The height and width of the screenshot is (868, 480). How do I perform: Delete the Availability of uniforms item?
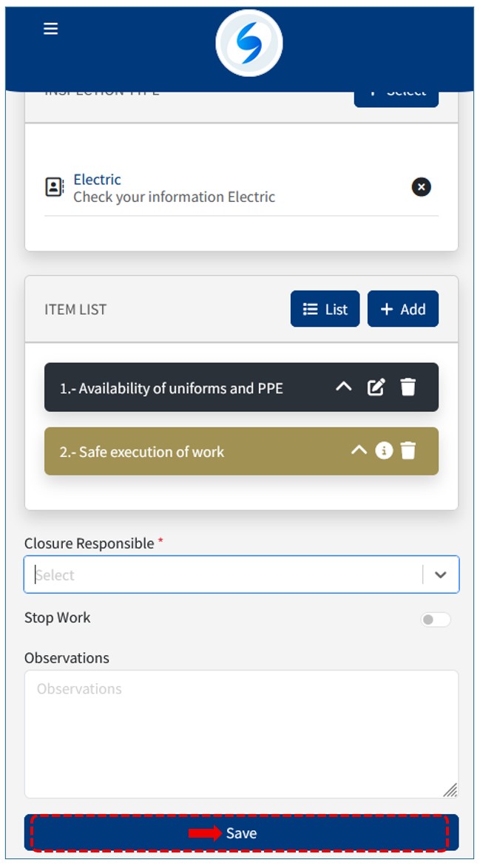(x=408, y=387)
